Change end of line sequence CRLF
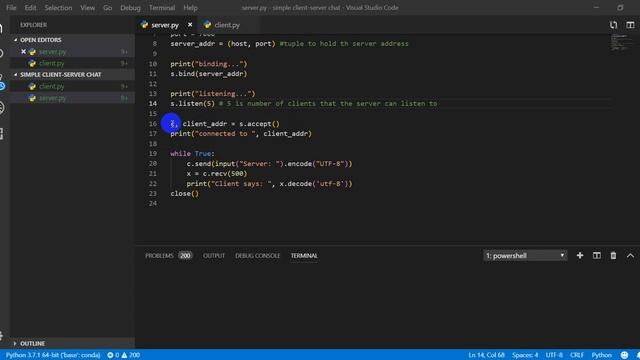Viewport: 640px width, 360px height. [x=577, y=355]
